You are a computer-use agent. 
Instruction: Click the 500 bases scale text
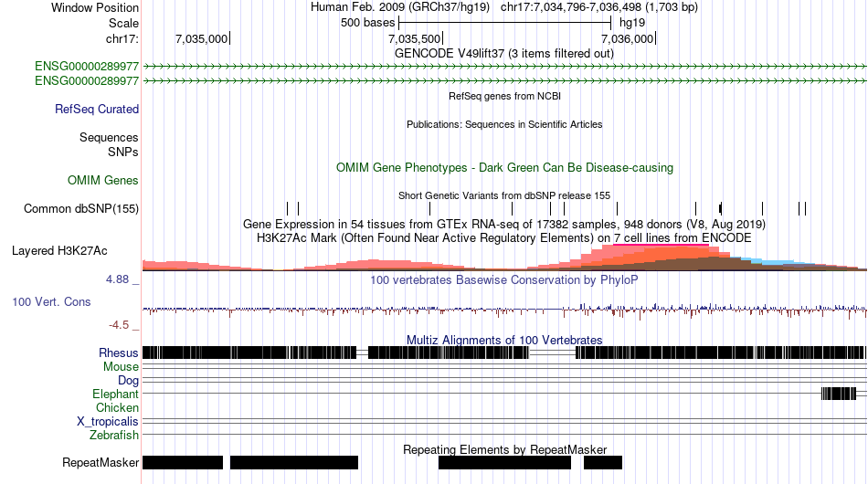coord(367,23)
